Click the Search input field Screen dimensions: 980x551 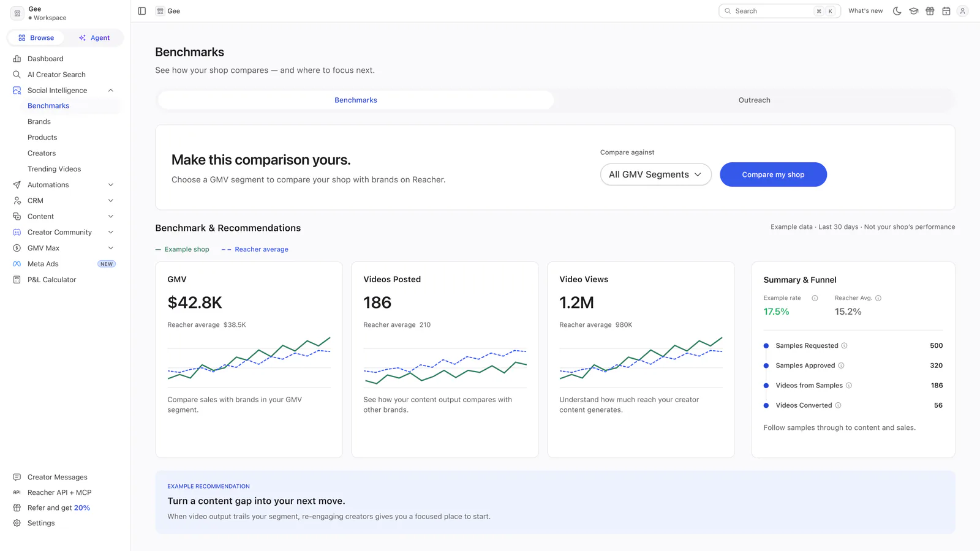[x=780, y=11]
